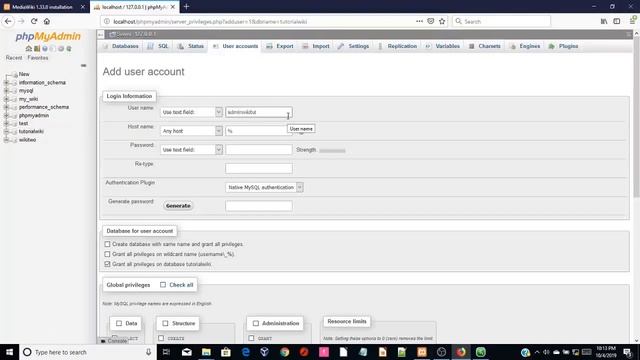Switch to Firefox on the taskbar

pyautogui.click(x=461, y=352)
